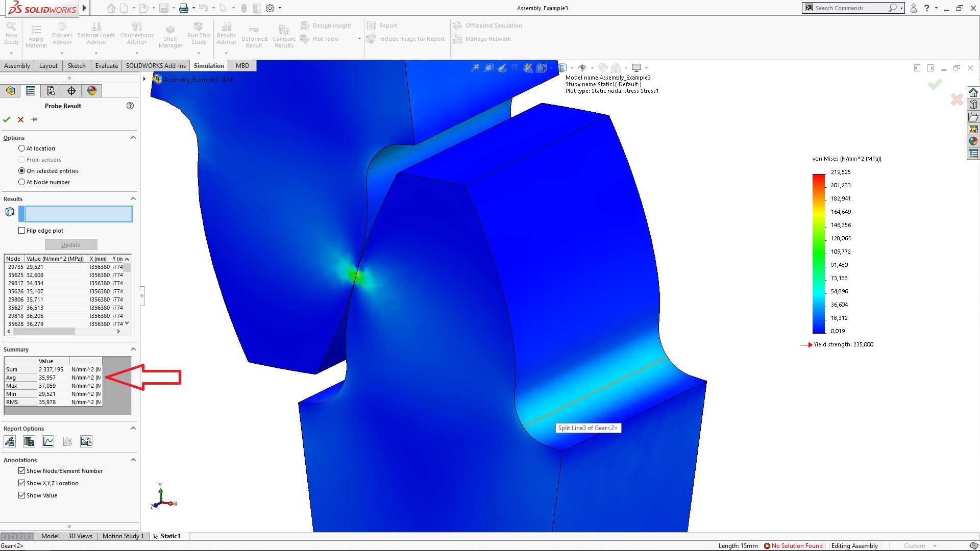Collapse the Options section

133,138
